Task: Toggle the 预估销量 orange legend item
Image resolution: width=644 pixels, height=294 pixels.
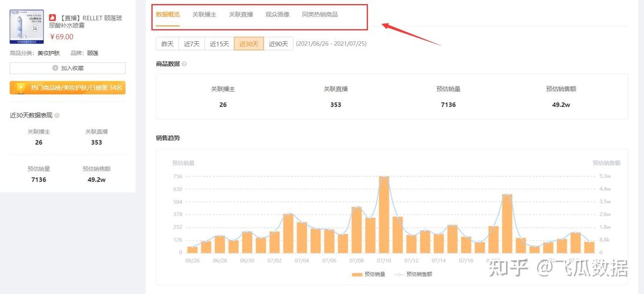Action: (x=368, y=274)
